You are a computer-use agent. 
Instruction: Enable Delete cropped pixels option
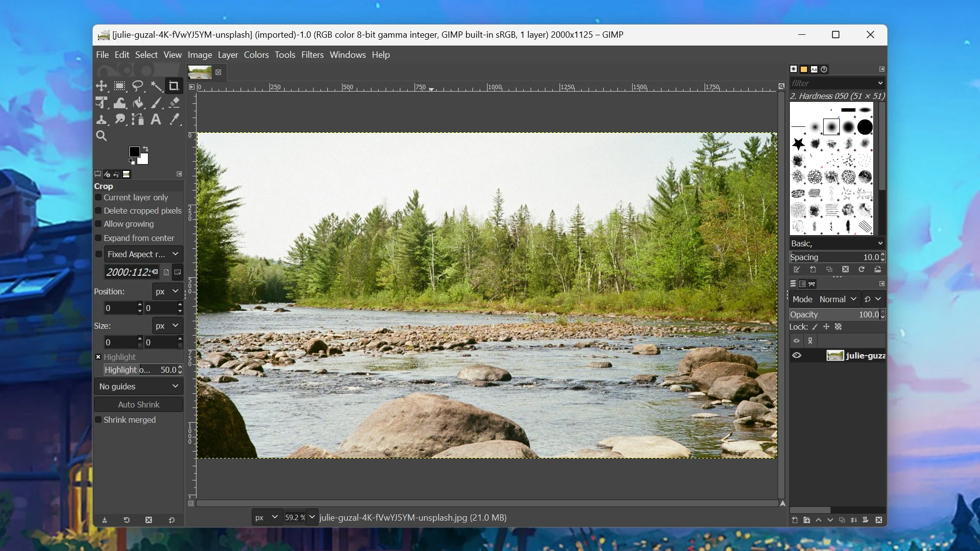98,211
